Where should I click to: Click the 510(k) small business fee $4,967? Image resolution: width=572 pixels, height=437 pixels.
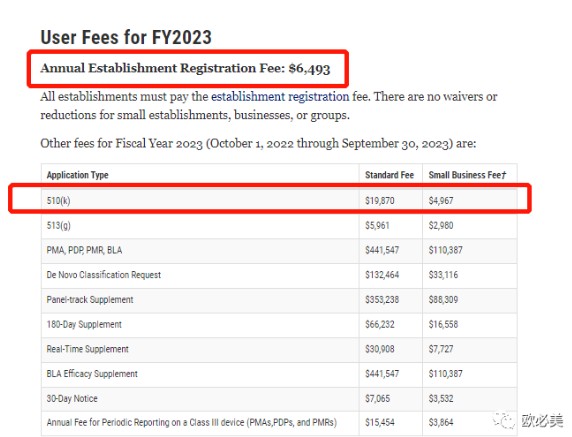point(441,201)
